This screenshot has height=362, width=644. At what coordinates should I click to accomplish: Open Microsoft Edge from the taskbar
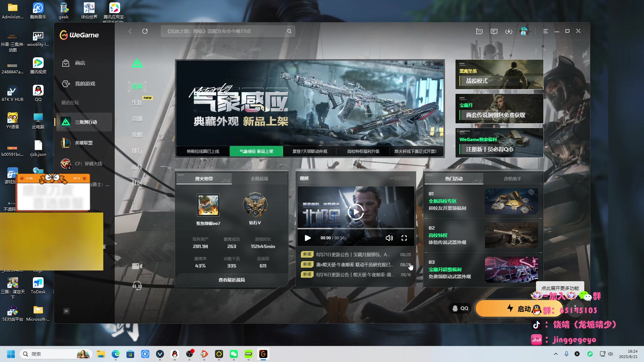click(x=116, y=354)
